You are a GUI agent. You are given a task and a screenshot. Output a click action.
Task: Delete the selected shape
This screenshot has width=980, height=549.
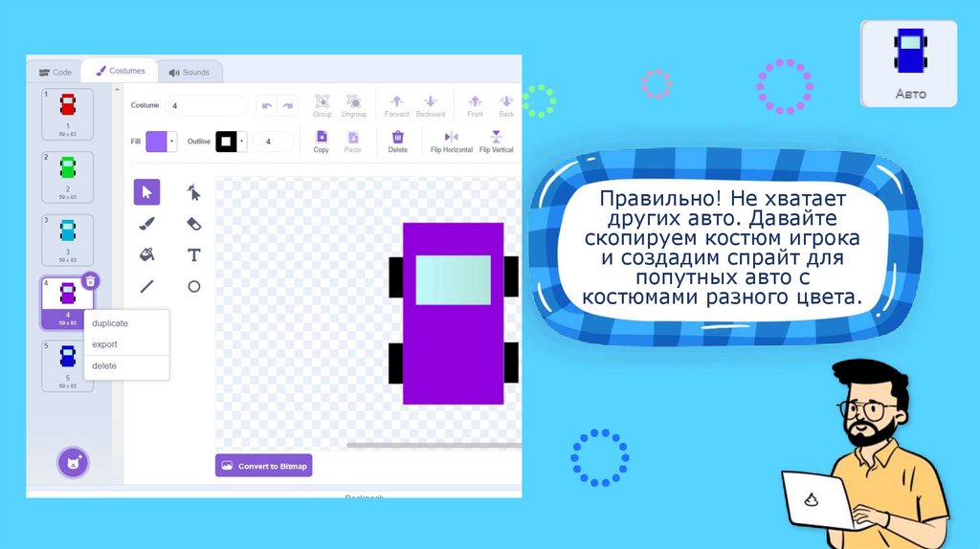click(x=397, y=142)
